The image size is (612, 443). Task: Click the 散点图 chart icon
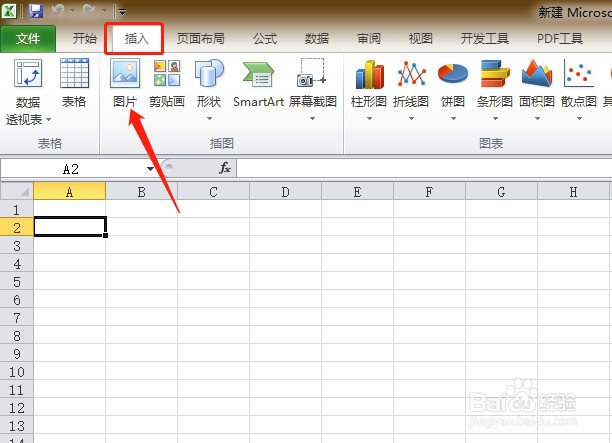[579, 73]
